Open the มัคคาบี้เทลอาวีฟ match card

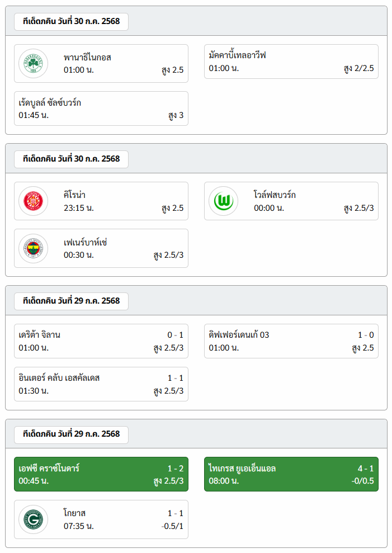point(291,62)
